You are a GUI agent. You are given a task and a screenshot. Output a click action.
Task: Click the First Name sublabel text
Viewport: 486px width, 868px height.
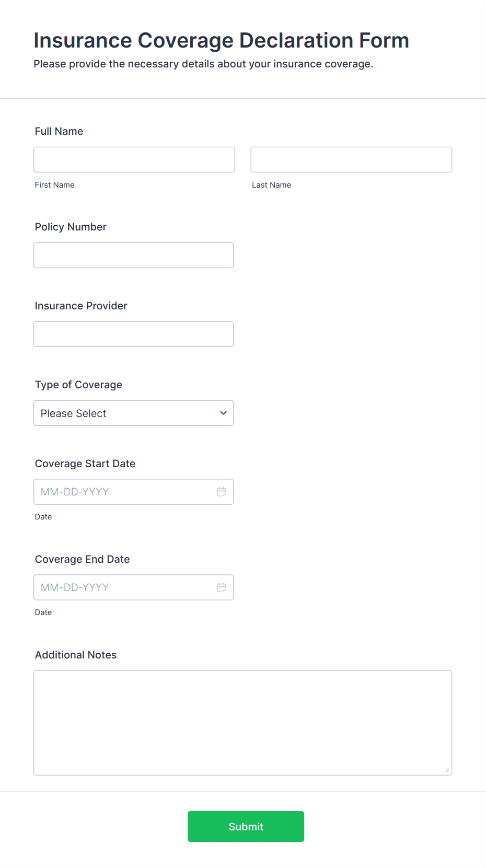(54, 184)
